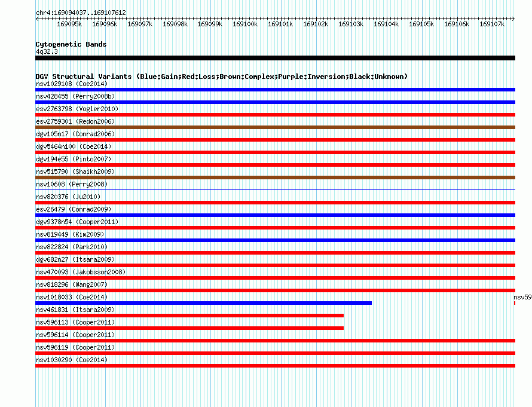Select the dgv105n17 (Conrad2006) label

[x=75, y=134]
